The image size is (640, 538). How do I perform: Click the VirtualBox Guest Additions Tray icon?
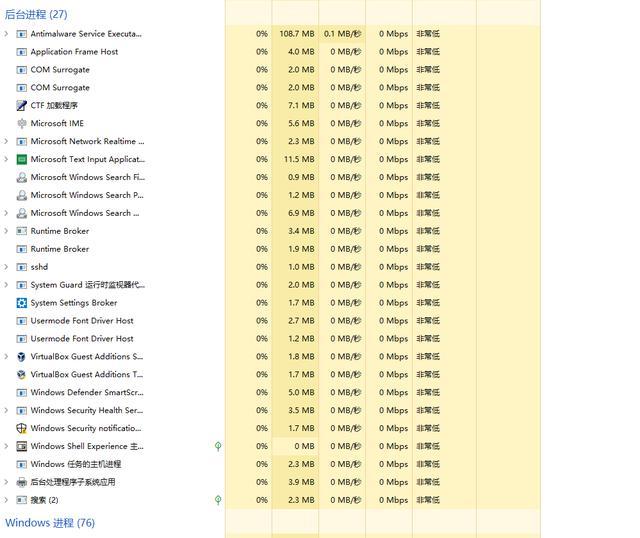click(22, 375)
